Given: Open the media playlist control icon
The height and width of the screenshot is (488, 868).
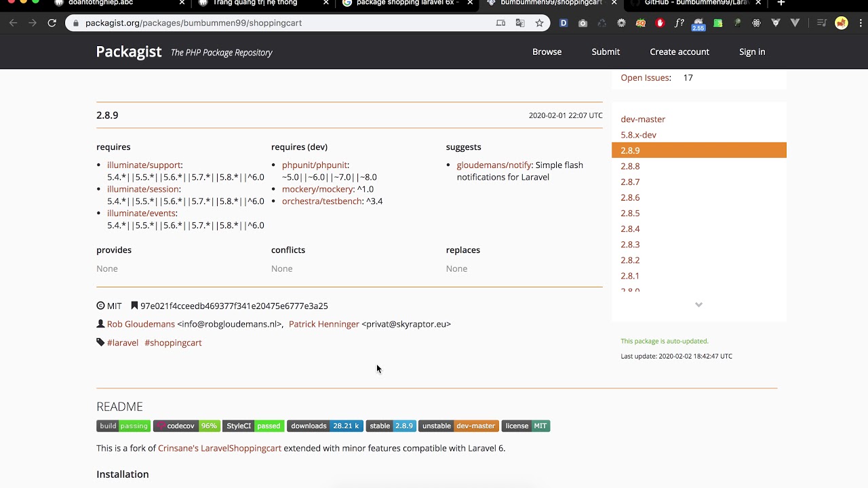Looking at the screenshot, I should coord(821,23).
